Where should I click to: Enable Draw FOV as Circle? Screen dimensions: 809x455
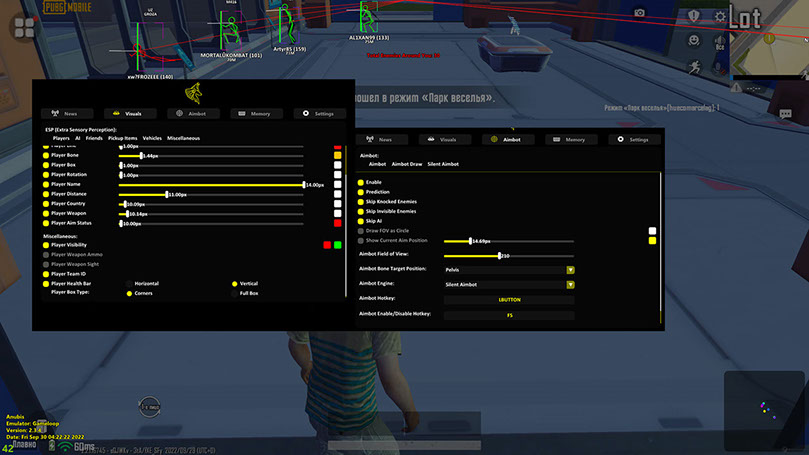point(361,231)
